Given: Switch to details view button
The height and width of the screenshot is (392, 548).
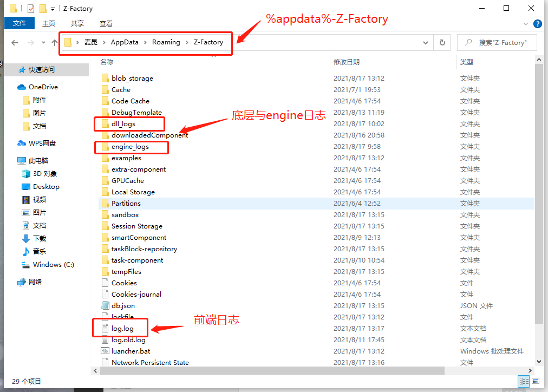Looking at the screenshot, I should [523, 381].
